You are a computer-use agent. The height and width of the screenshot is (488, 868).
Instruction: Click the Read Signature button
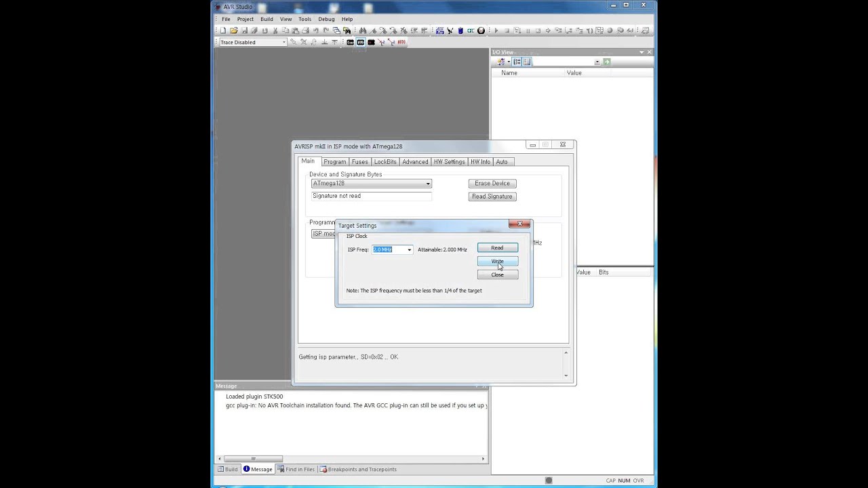pyautogui.click(x=492, y=197)
